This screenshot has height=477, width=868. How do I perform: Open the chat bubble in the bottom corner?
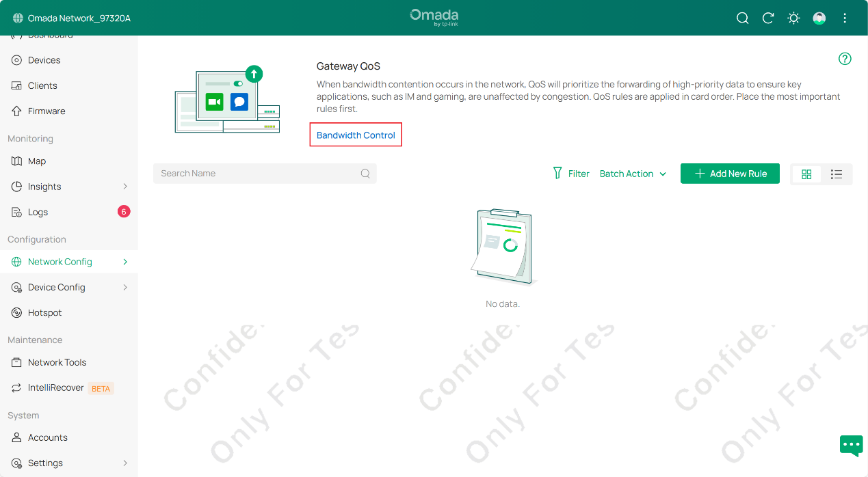click(851, 446)
